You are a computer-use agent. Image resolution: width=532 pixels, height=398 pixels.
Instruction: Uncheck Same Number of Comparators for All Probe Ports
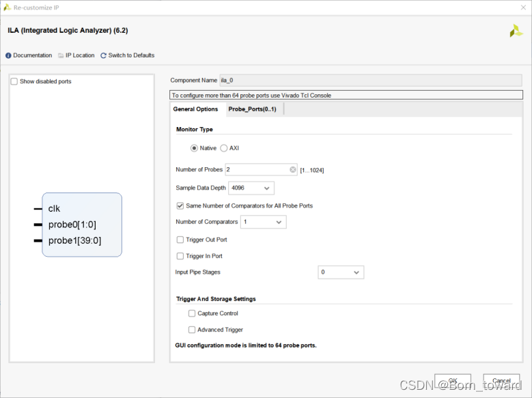click(180, 206)
